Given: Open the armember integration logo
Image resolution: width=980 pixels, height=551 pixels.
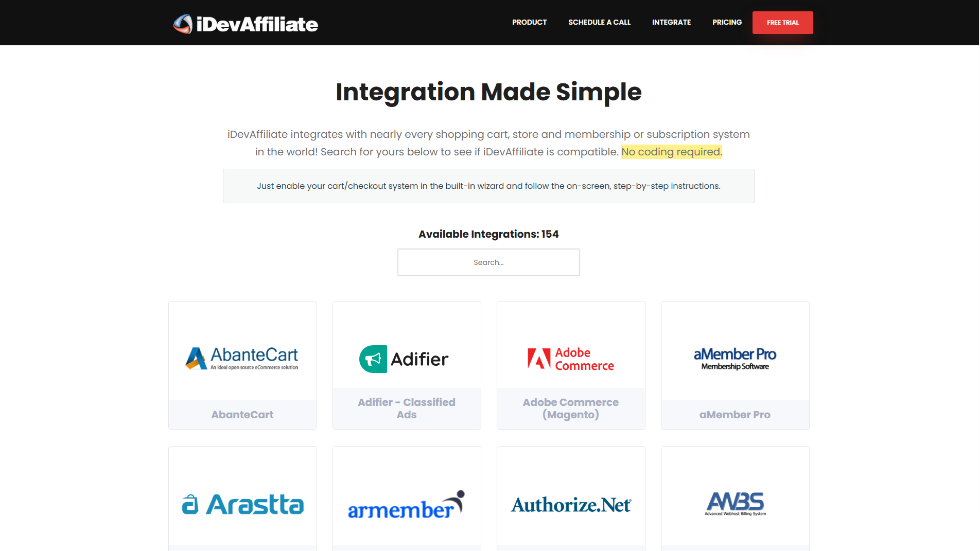Looking at the screenshot, I should 407,504.
